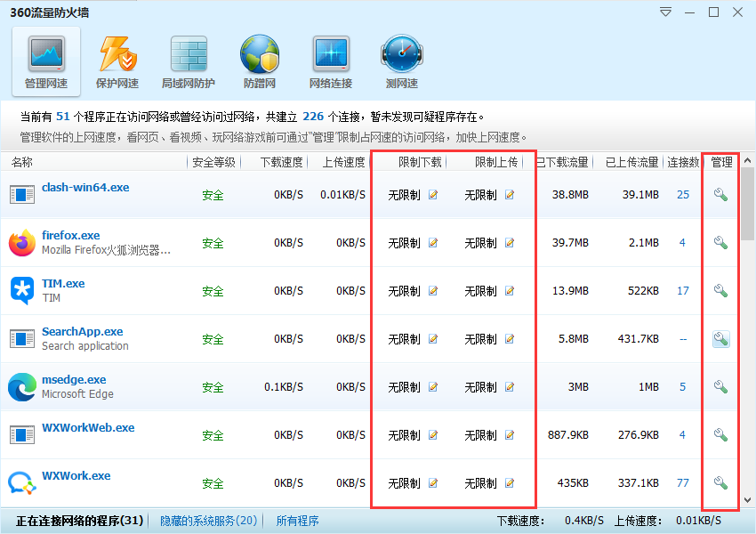Switch to 保护网速 feature
The image size is (756, 534).
coord(117,60)
